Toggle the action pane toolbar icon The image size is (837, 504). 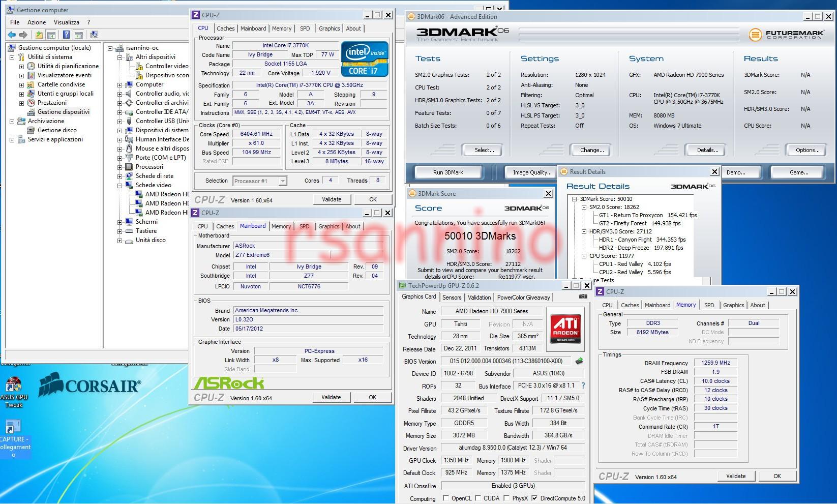click(x=78, y=35)
